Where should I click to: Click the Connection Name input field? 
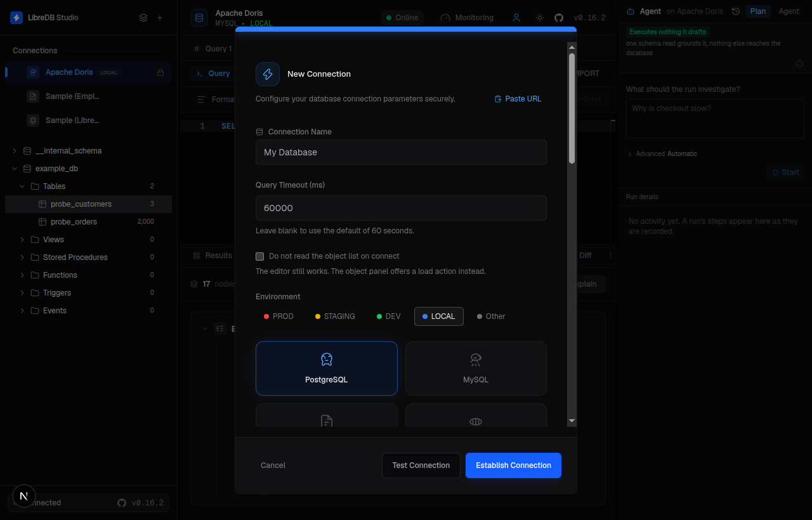point(401,152)
